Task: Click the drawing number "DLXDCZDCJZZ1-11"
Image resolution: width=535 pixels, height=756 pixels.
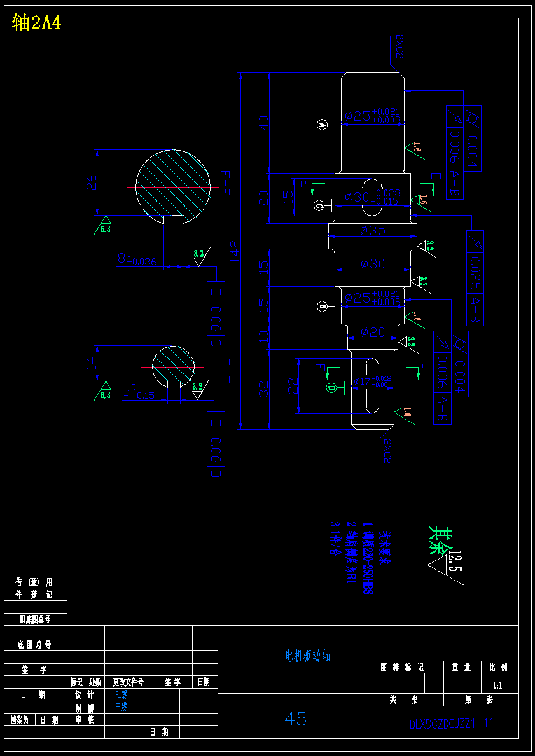Action: [x=452, y=724]
